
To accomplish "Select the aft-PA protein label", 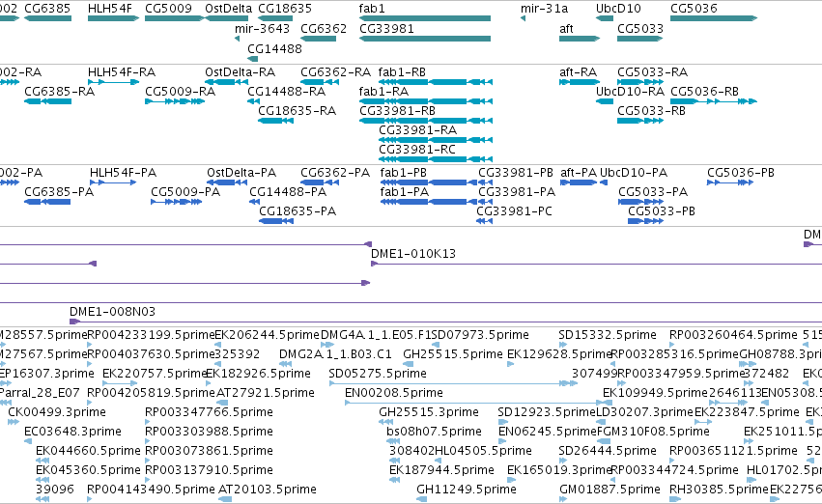I will (579, 173).
